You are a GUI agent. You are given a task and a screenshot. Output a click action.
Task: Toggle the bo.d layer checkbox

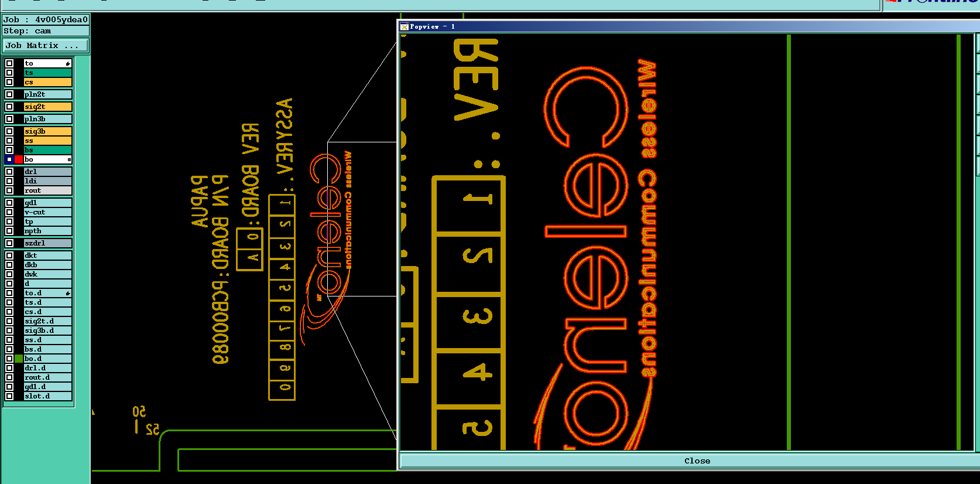point(9,359)
